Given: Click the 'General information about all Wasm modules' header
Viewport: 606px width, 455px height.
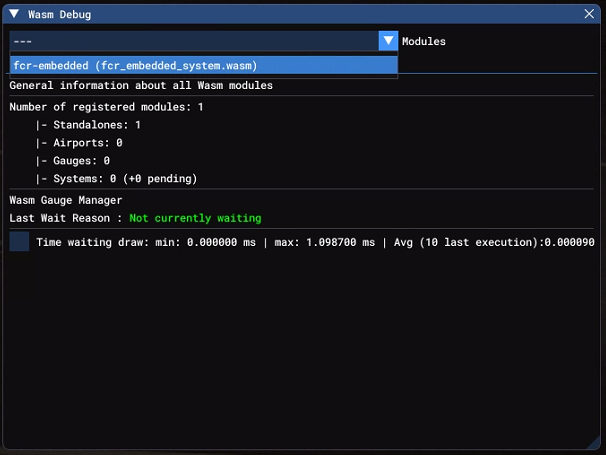Looking at the screenshot, I should 141,86.
